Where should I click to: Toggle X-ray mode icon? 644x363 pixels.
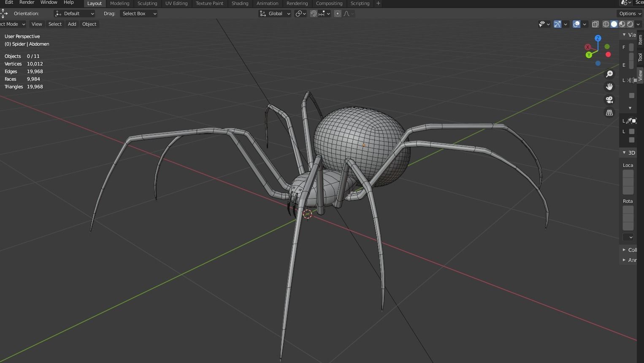point(595,24)
